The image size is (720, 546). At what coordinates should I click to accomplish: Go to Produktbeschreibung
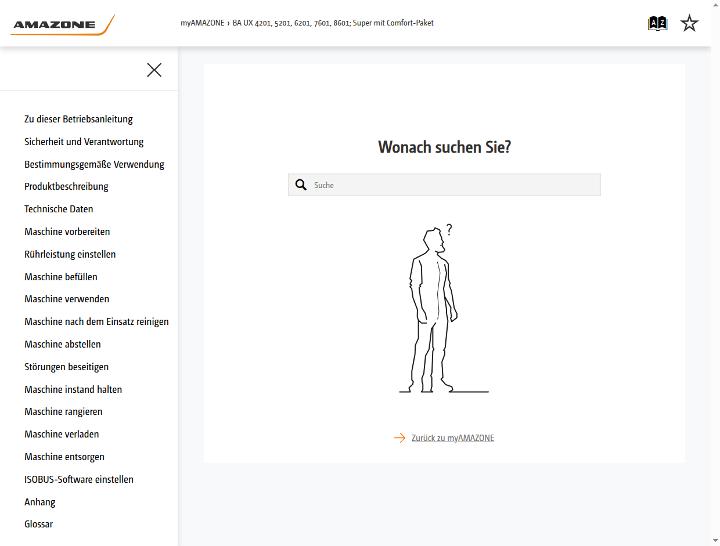click(67, 186)
